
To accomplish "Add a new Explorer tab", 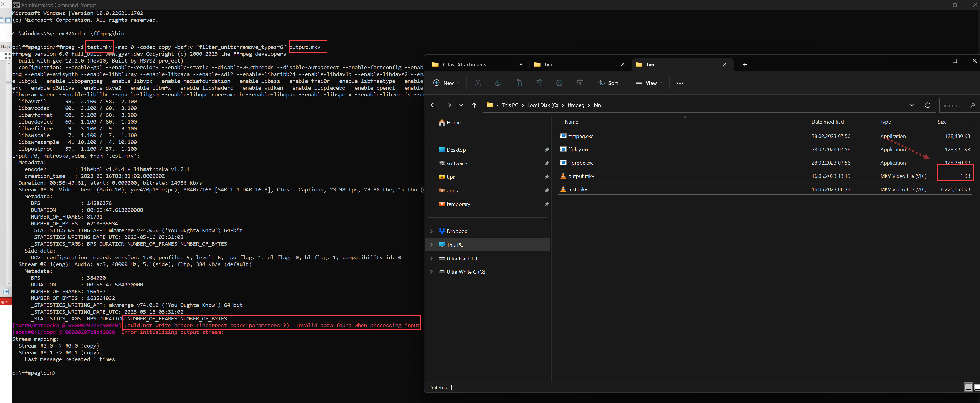I will pyautogui.click(x=745, y=65).
